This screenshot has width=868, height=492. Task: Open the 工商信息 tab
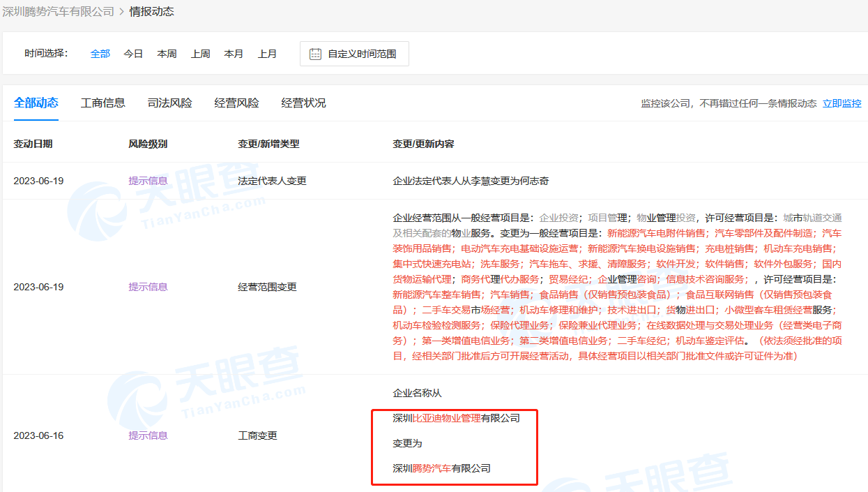tap(103, 103)
